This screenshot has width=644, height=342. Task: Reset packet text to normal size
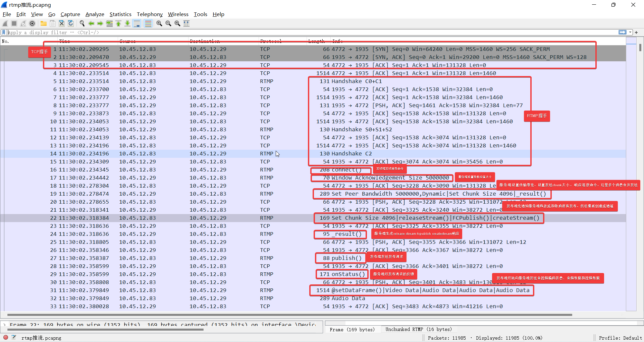tap(177, 23)
